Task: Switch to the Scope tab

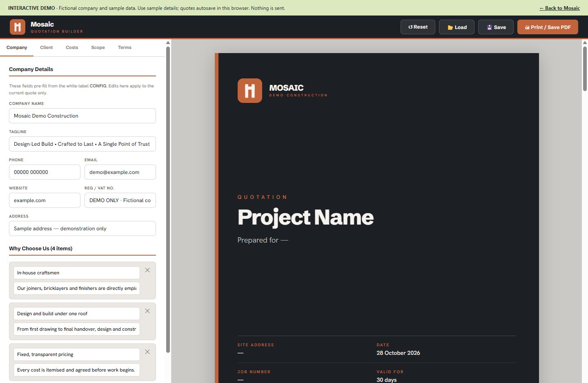Action: 98,48
